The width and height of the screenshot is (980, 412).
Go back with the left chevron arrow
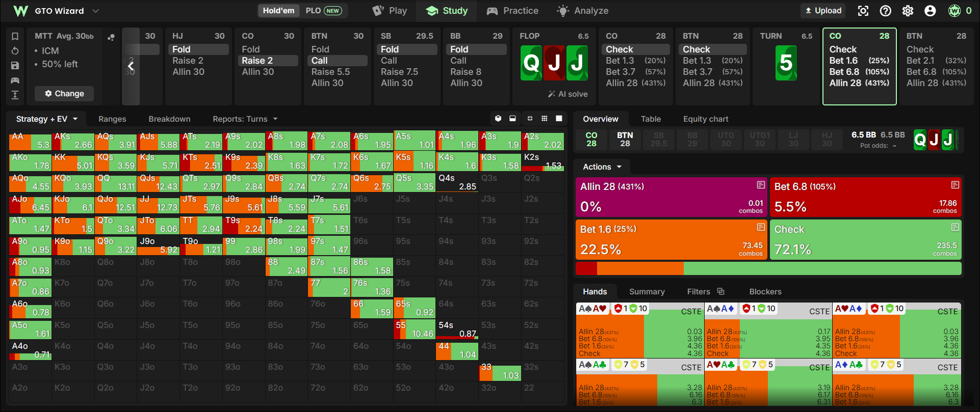pos(131,66)
